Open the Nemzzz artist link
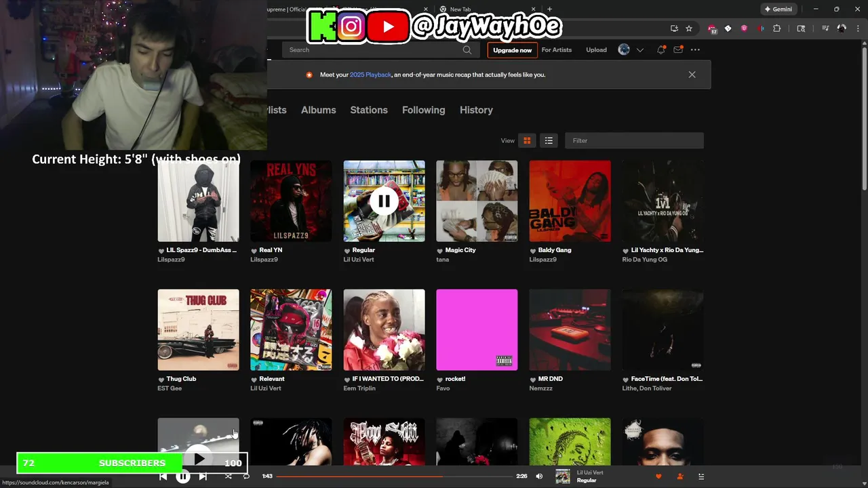This screenshot has height=488, width=868. pyautogui.click(x=540, y=388)
